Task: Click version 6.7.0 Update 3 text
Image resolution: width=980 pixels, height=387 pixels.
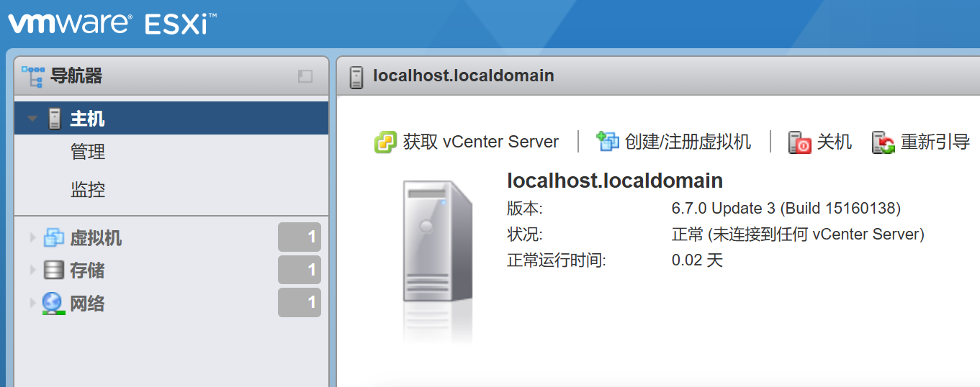Action: coord(786,209)
